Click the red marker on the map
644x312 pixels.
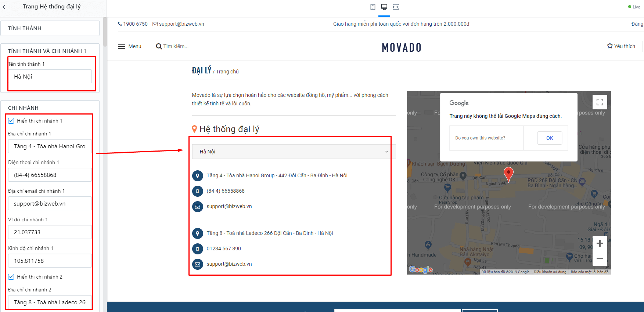[508, 174]
